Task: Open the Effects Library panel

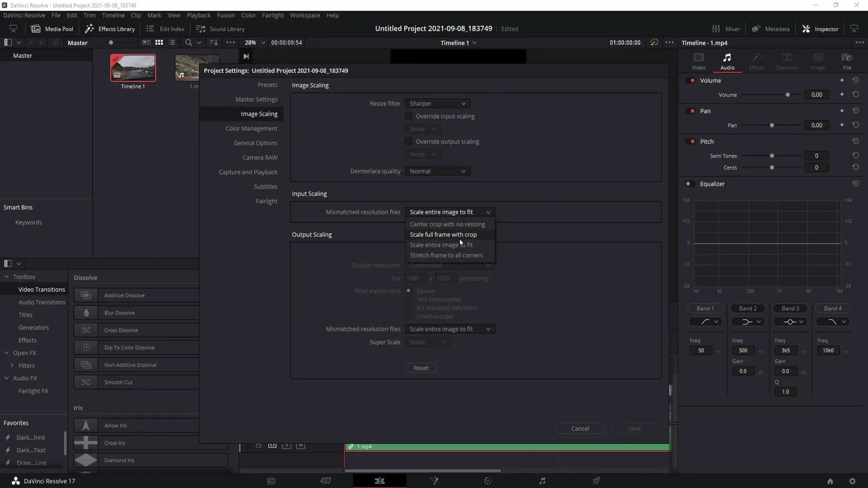Action: tap(110, 29)
